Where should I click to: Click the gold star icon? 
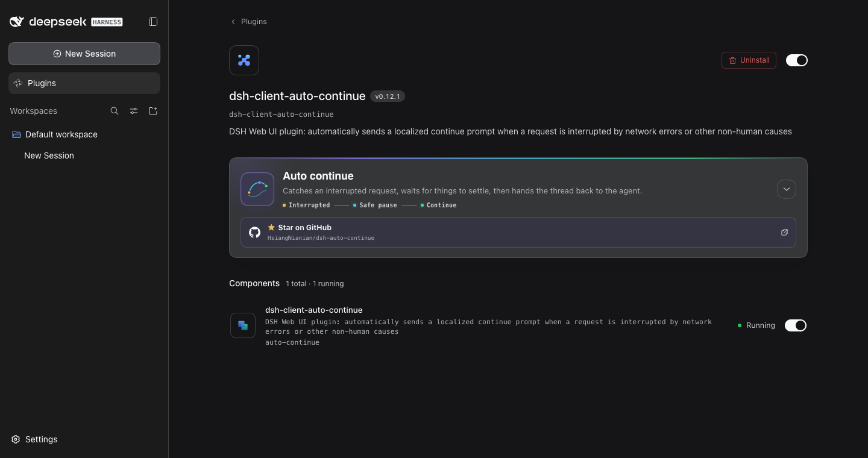coord(271,228)
